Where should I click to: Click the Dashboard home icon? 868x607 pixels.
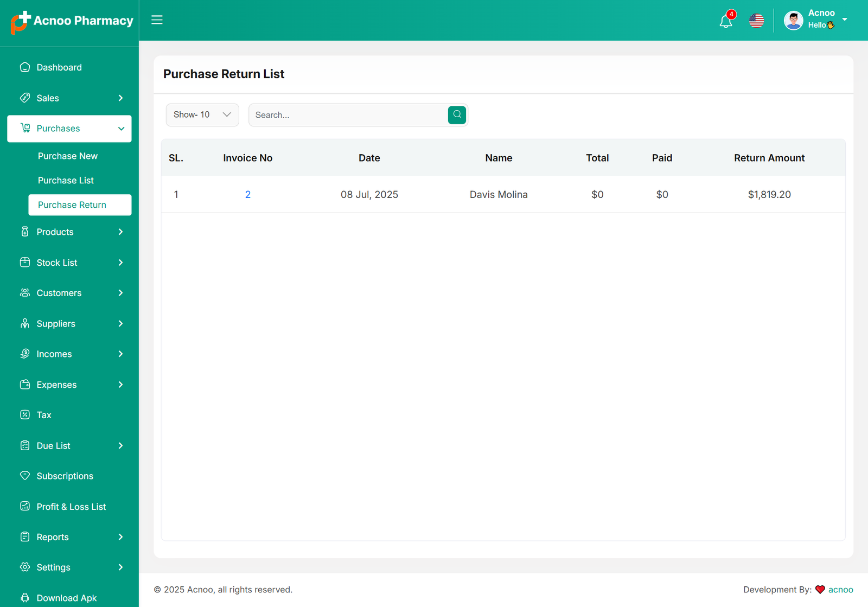[25, 67]
